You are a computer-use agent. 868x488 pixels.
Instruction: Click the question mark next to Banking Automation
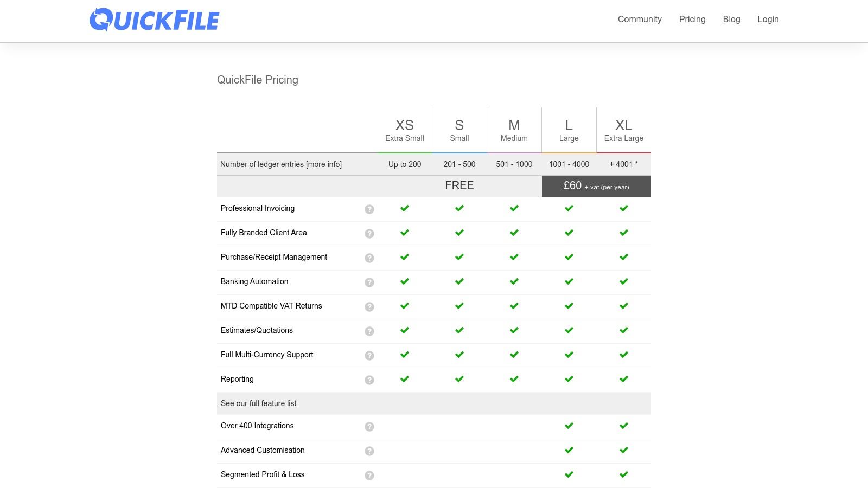(x=369, y=282)
